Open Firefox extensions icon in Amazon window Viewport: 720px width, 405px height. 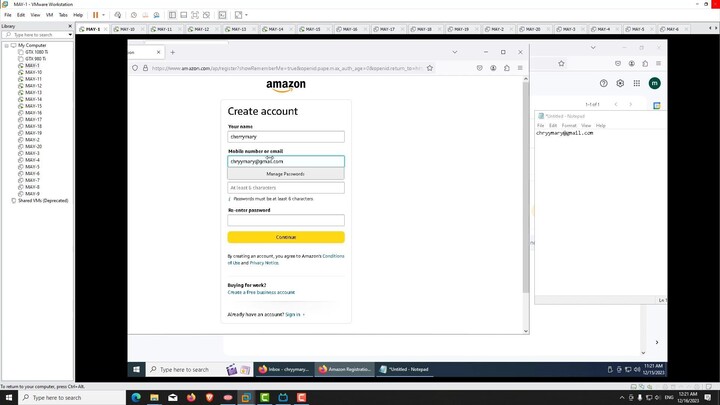pos(506,68)
